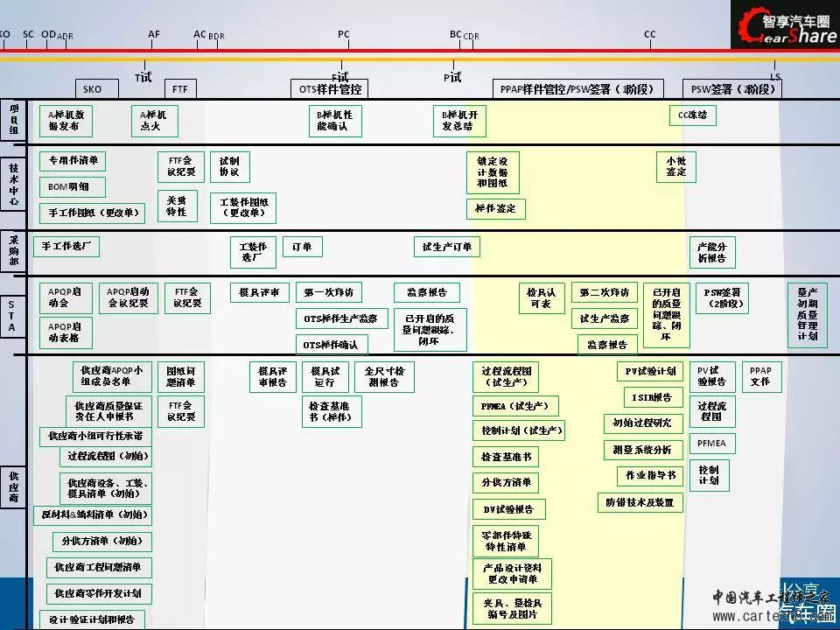Click the 防错技术及装置 box

coord(640,502)
